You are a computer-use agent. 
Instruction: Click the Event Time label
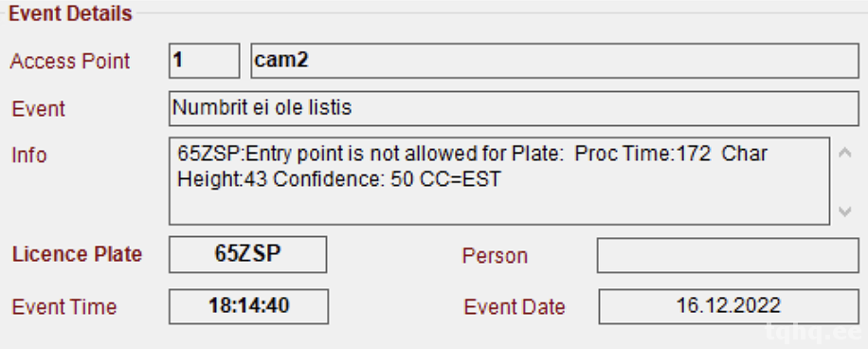64,307
